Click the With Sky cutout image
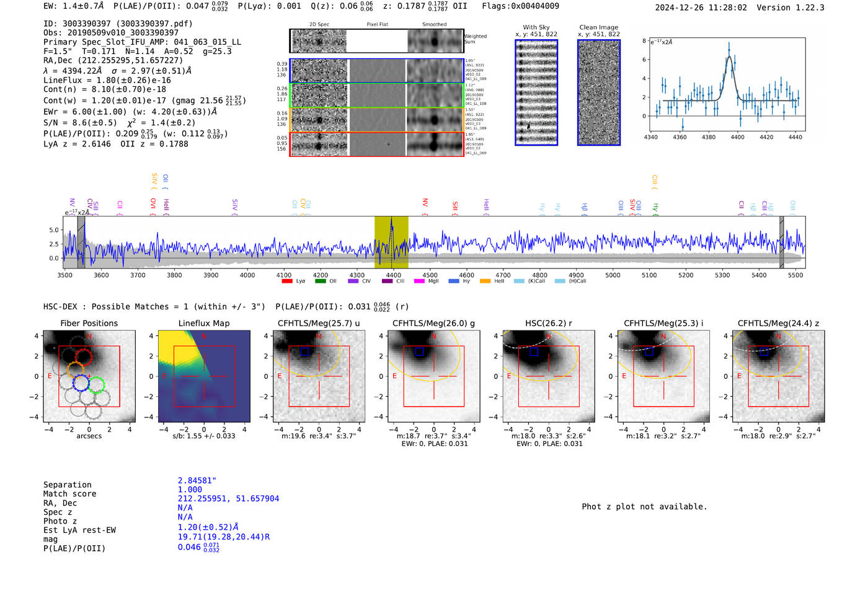Image resolution: width=868 pixels, height=591 pixels. pos(536,92)
